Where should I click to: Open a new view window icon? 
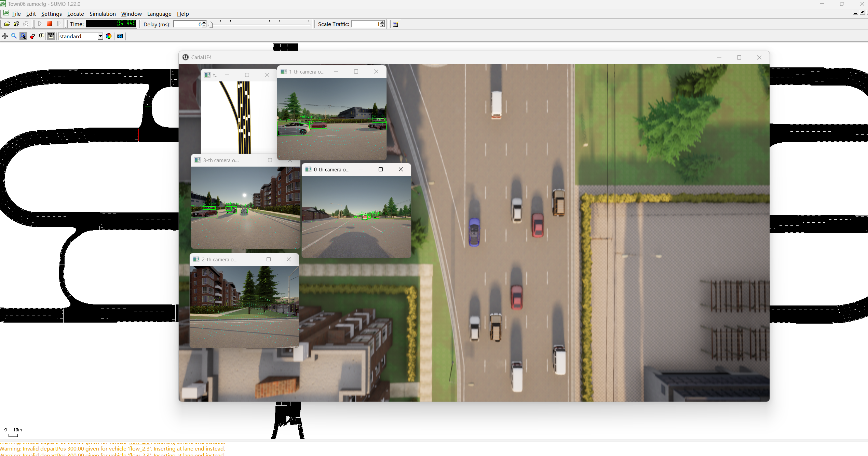[x=395, y=24]
